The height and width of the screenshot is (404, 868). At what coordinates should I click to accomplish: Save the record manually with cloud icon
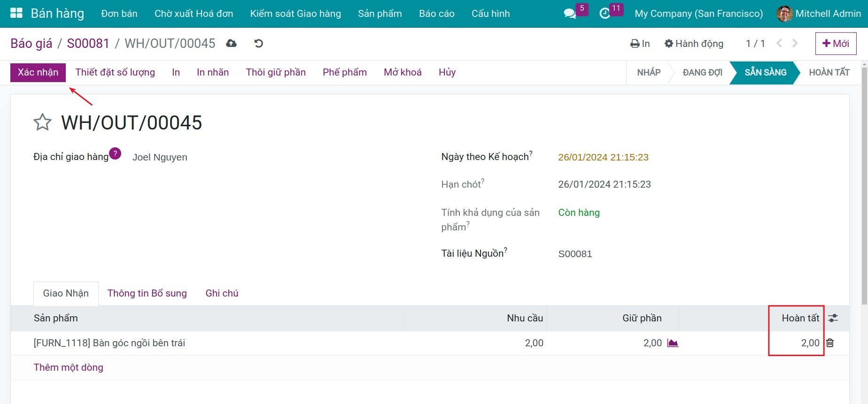point(231,44)
